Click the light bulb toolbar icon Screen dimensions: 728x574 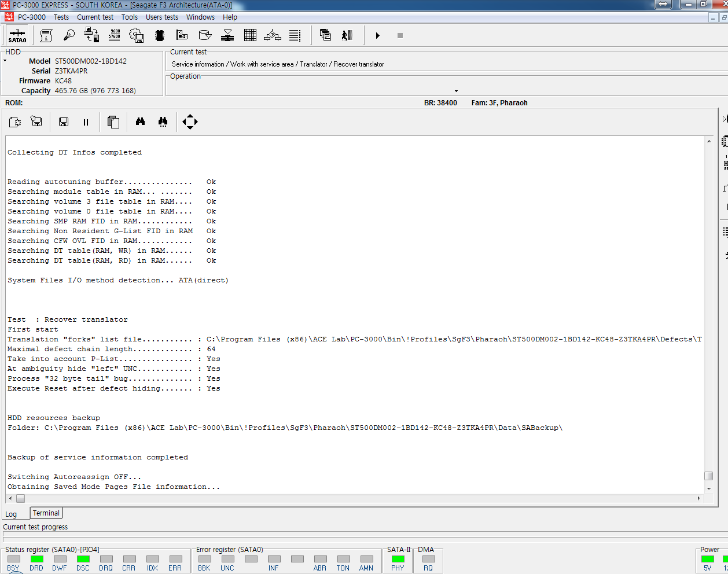69,35
